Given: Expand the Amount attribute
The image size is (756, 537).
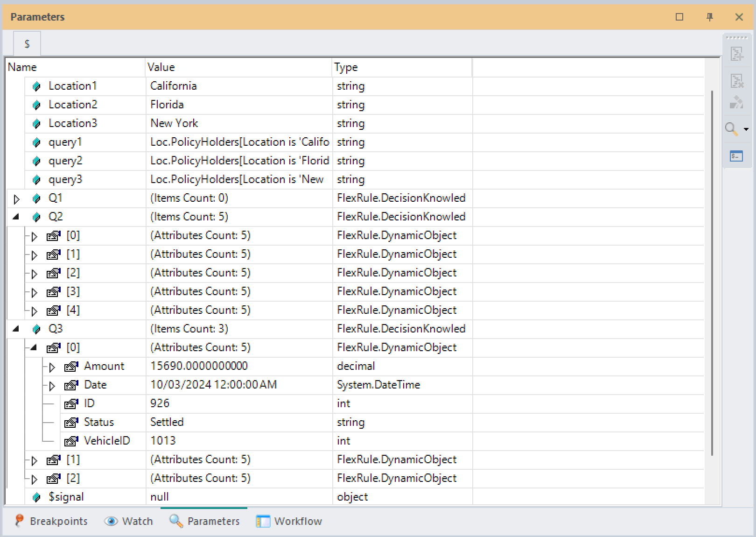Looking at the screenshot, I should [52, 367].
